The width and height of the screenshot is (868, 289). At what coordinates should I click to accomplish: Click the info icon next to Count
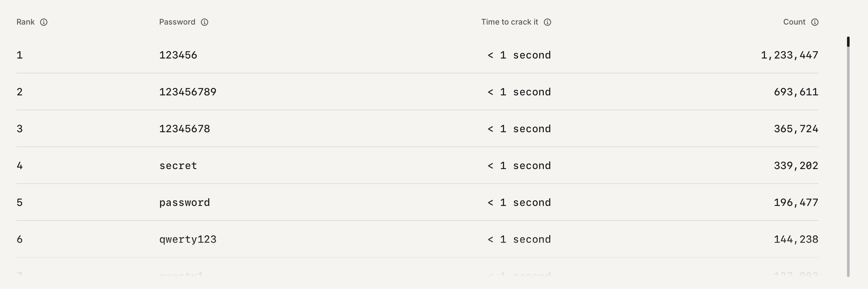click(815, 22)
